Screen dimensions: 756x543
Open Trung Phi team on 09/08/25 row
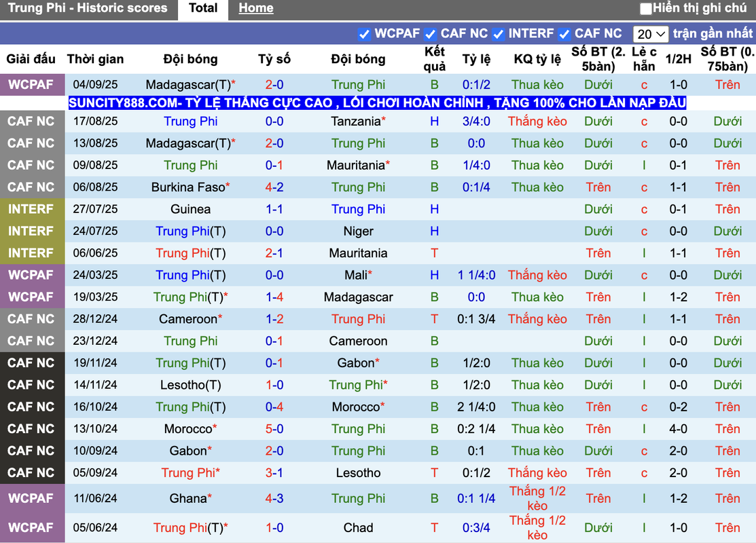pos(190,165)
